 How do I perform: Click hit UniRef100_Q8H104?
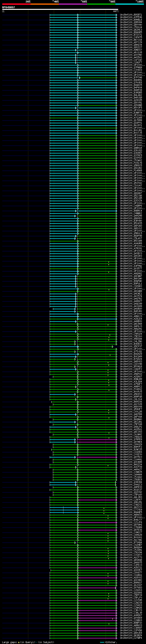coord(131,45)
